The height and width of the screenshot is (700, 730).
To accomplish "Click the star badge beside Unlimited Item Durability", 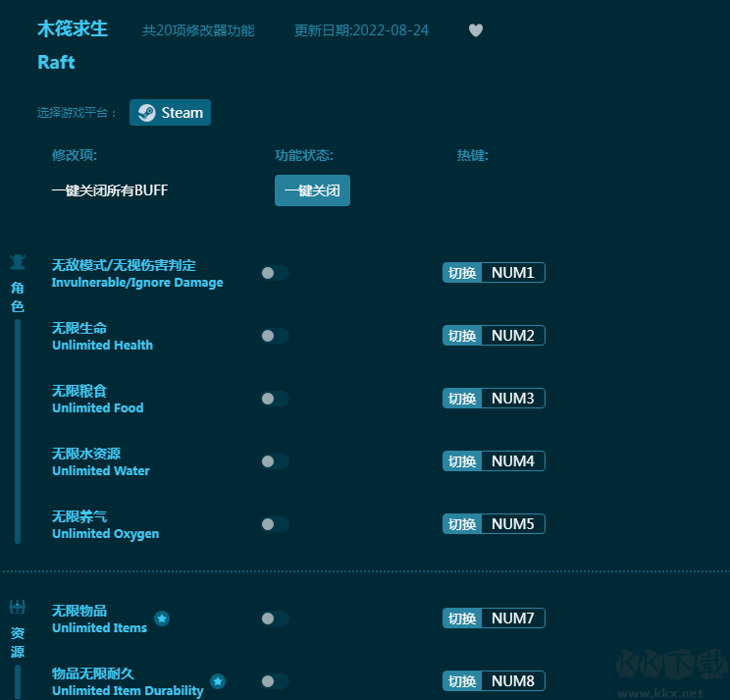I will click(x=218, y=681).
